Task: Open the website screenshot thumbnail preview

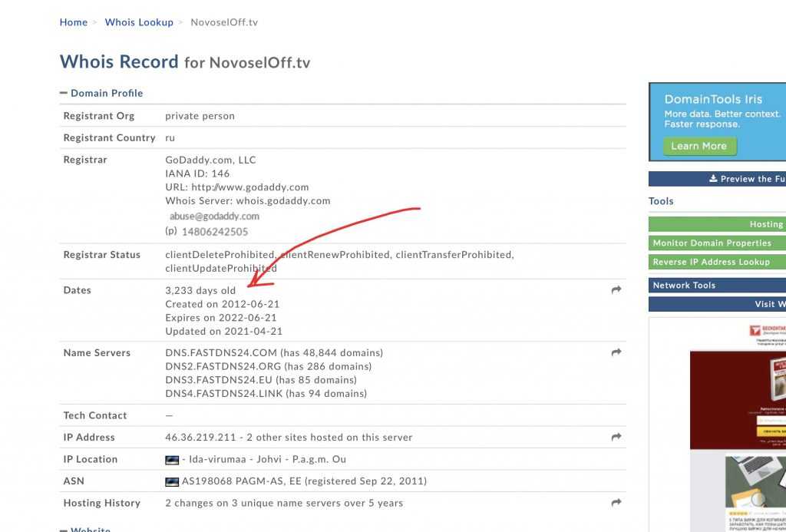Action: click(737, 422)
